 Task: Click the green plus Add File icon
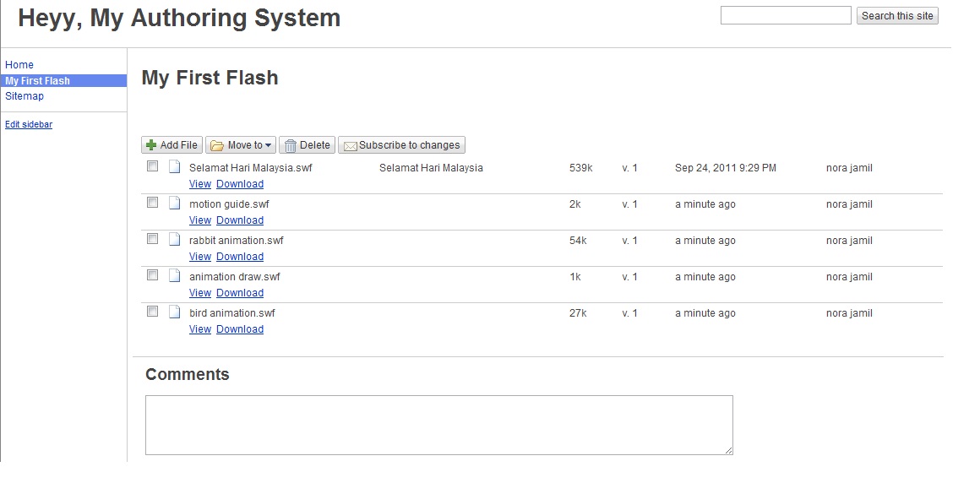pos(151,145)
